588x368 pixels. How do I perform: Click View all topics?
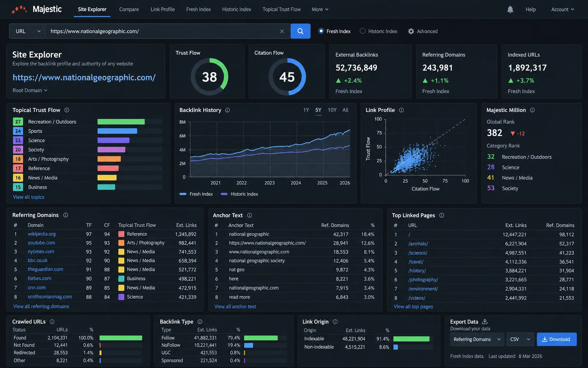[29, 197]
